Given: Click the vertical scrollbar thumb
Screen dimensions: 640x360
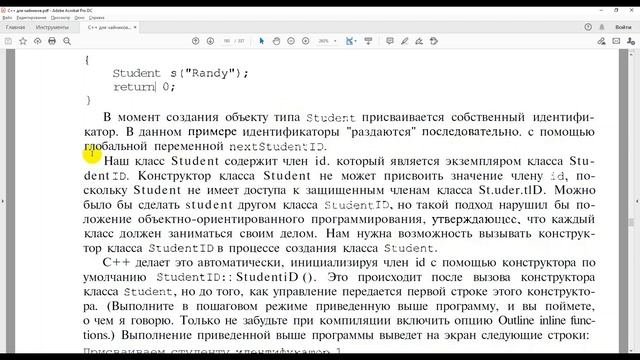Looking at the screenshot, I should 632,222.
